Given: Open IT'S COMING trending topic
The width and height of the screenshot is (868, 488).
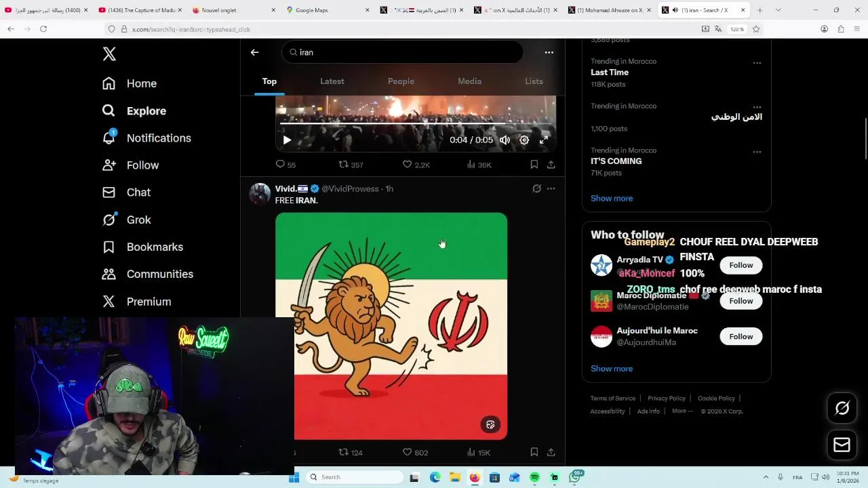Looking at the screenshot, I should pyautogui.click(x=616, y=161).
